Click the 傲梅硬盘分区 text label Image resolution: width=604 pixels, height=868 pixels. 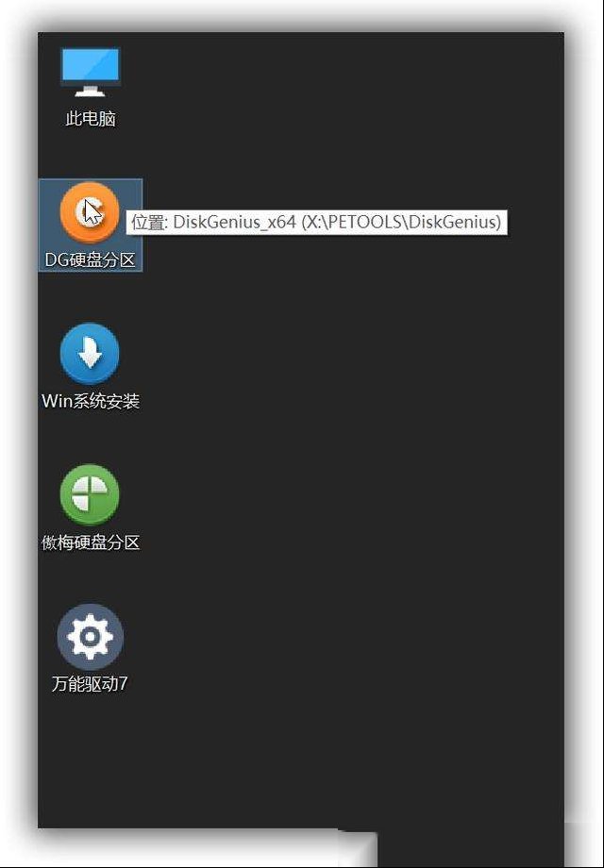[x=91, y=542]
